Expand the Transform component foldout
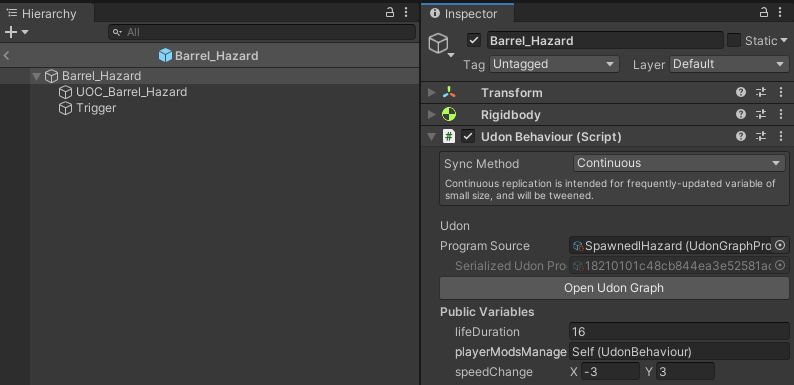794x385 pixels. click(431, 92)
